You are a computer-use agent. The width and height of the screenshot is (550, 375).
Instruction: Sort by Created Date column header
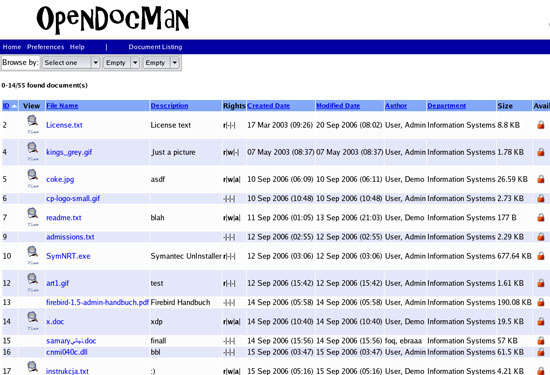(x=268, y=106)
